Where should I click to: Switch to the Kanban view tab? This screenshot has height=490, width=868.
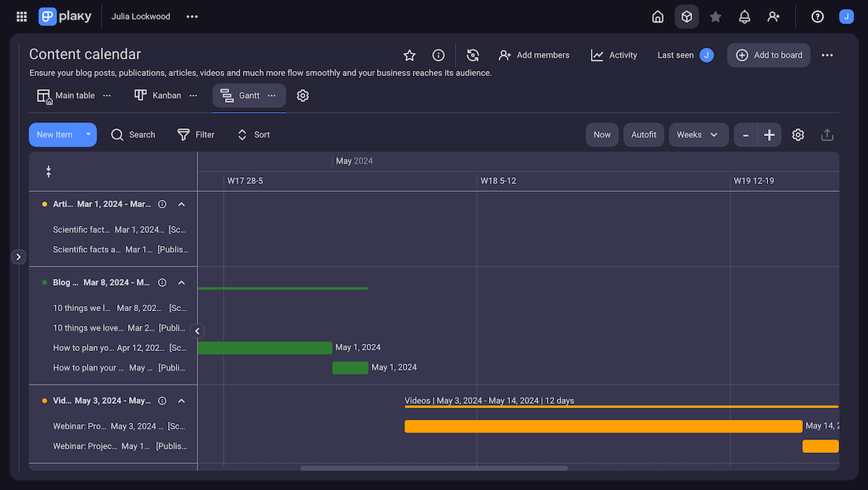tap(158, 96)
